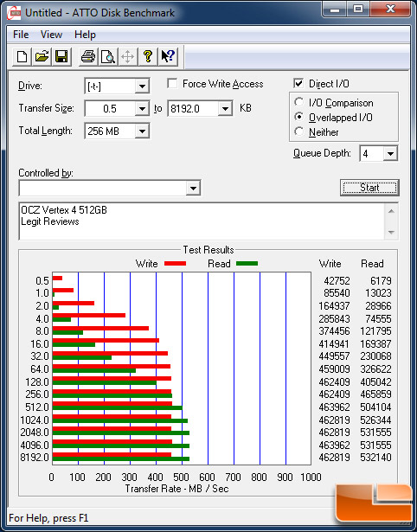Activate the context help pointer icon
Image resolution: width=417 pixels, height=532 pixels.
168,56
